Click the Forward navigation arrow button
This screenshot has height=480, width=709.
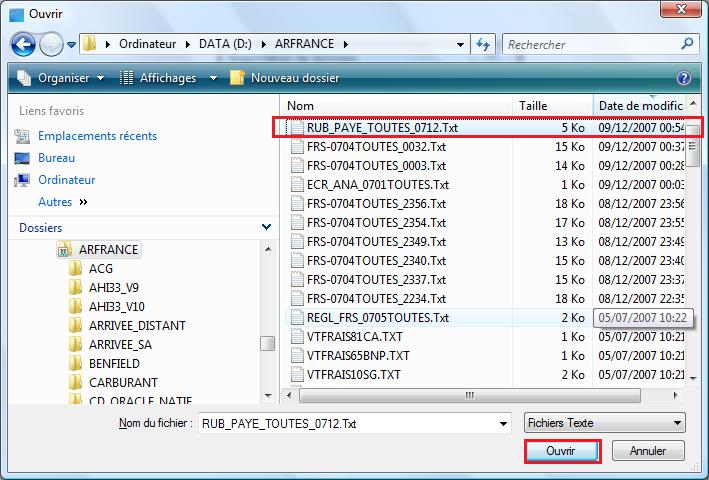tap(51, 44)
